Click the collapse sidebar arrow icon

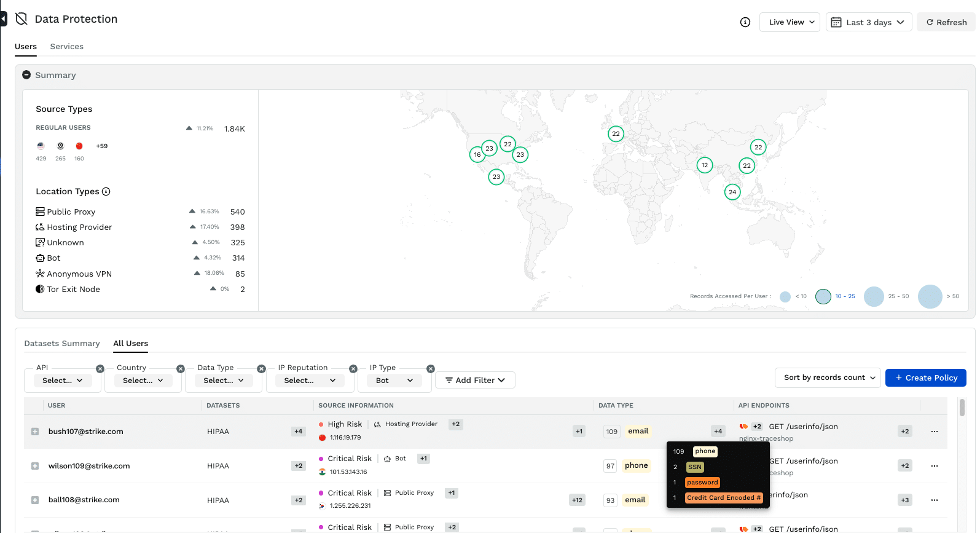coord(3,19)
